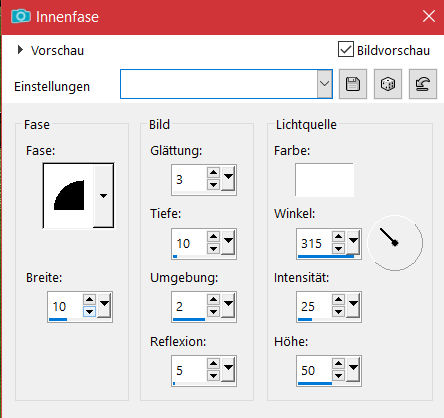Screen dimensions: 444x418
Task: Close the Innenfase dialog
Action: [x=429, y=16]
